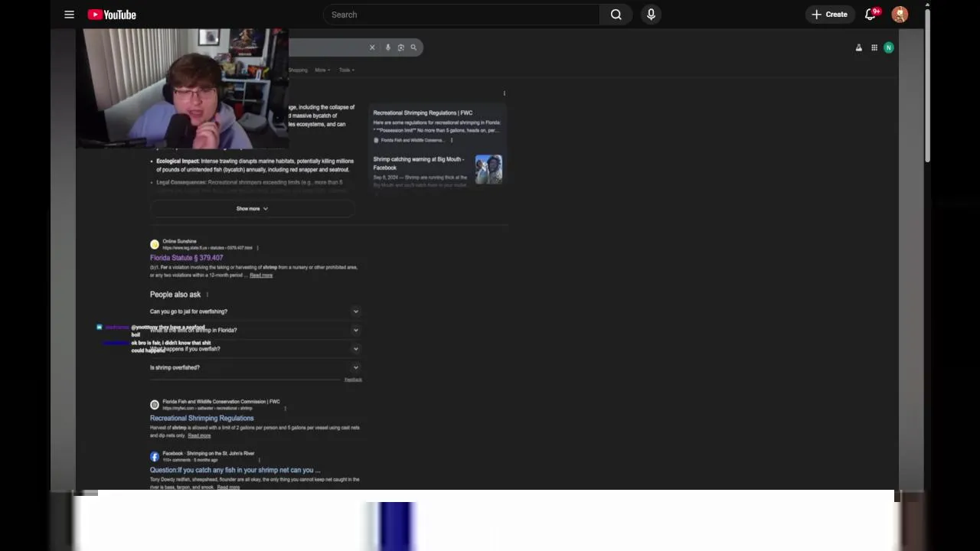This screenshot has width=980, height=551.
Task: Start YouTube voice search with the microphone
Action: 651,15
